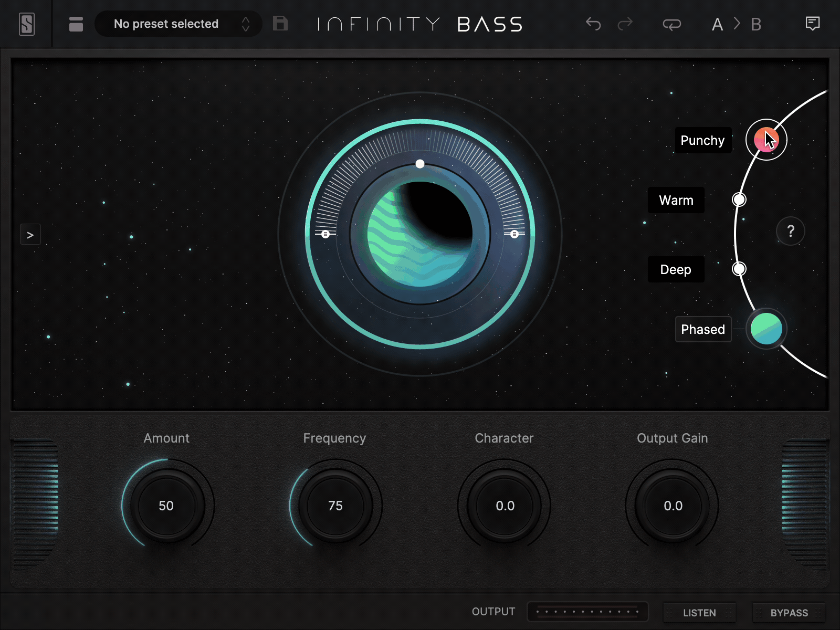Select the Punchy mode orb
This screenshot has height=630, width=840.
[x=766, y=140]
